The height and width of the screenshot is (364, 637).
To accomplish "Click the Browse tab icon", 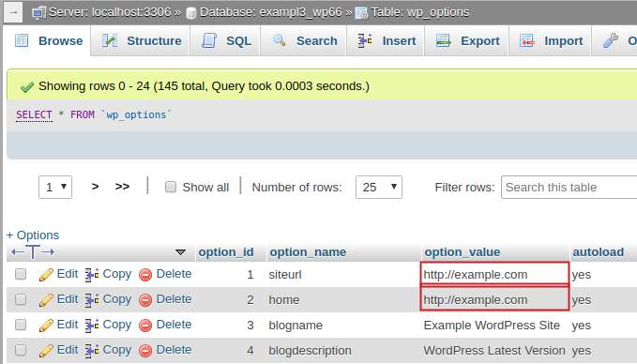I will point(22,40).
